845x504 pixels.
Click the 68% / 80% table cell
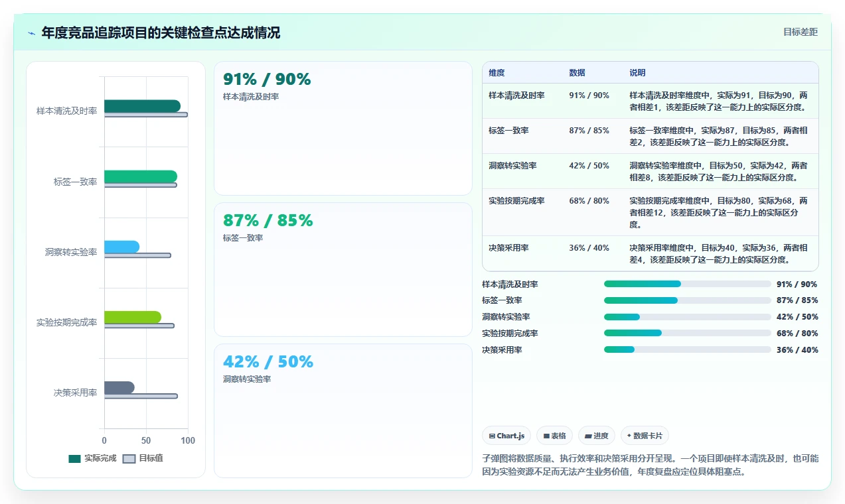tap(589, 201)
